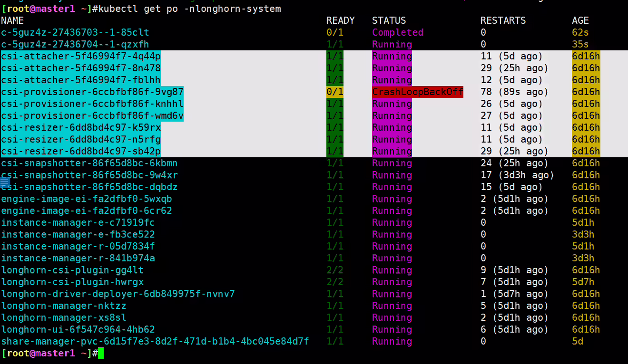
Task: Select pod csi-attacher-5f46994f7-4q44p
Action: point(81,56)
